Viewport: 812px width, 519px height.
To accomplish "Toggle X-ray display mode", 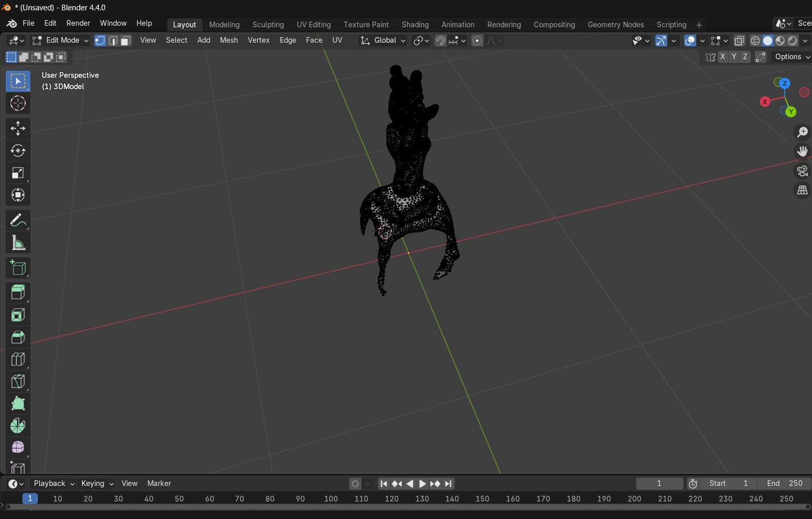I will [x=739, y=41].
